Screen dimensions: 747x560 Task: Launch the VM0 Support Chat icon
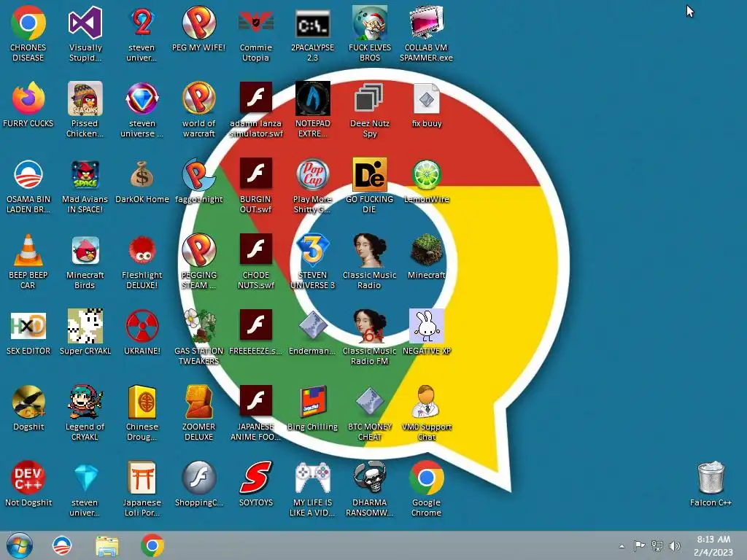[426, 402]
